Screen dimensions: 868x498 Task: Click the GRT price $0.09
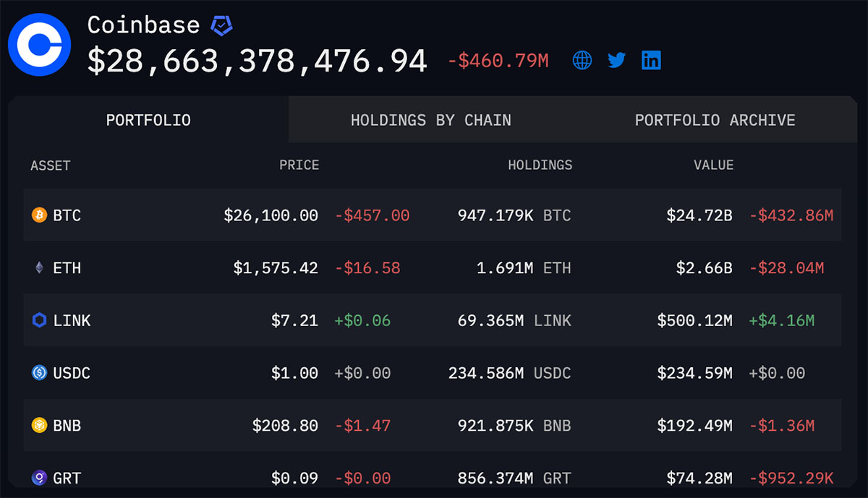[x=294, y=478]
